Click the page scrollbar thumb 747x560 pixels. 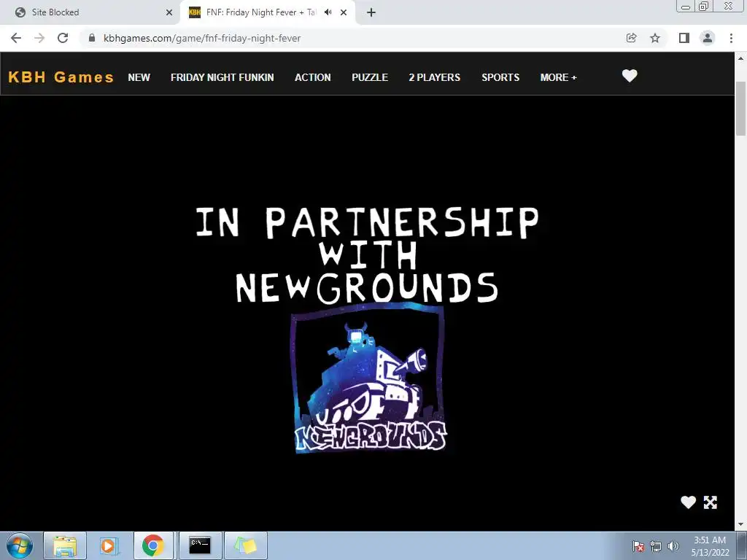[740, 109]
